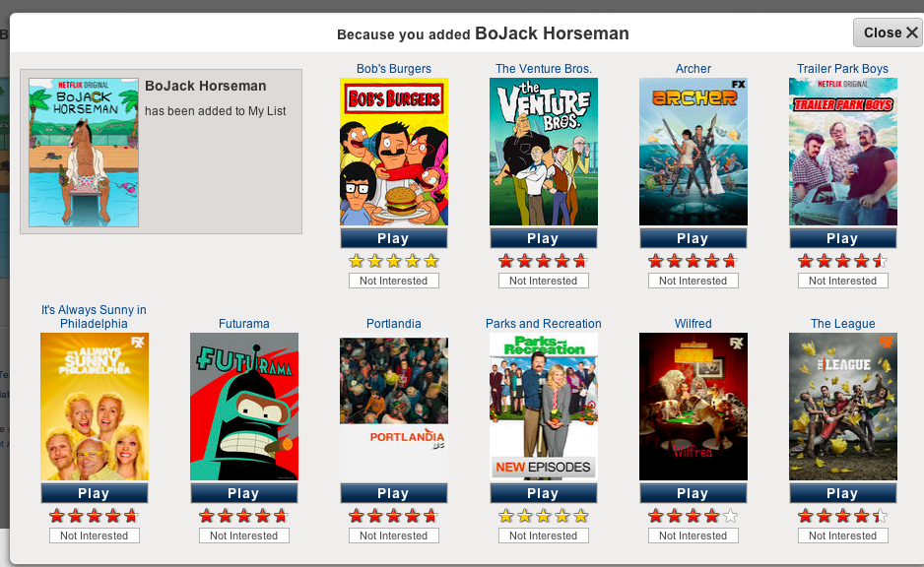Click the Archer poster thumbnail

click(x=693, y=152)
